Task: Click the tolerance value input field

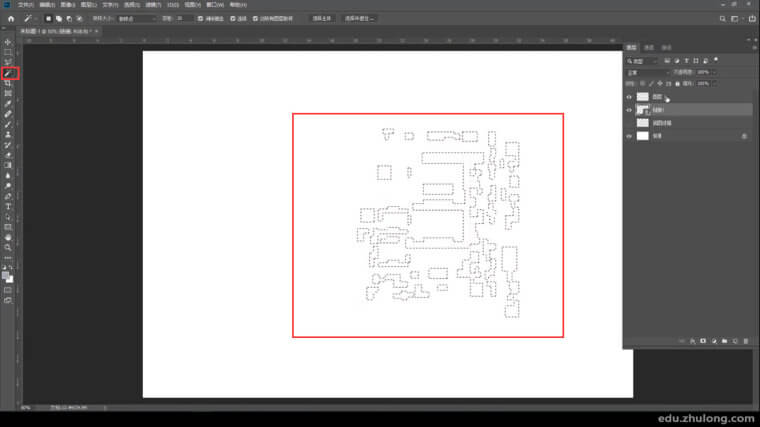Action: pos(183,18)
